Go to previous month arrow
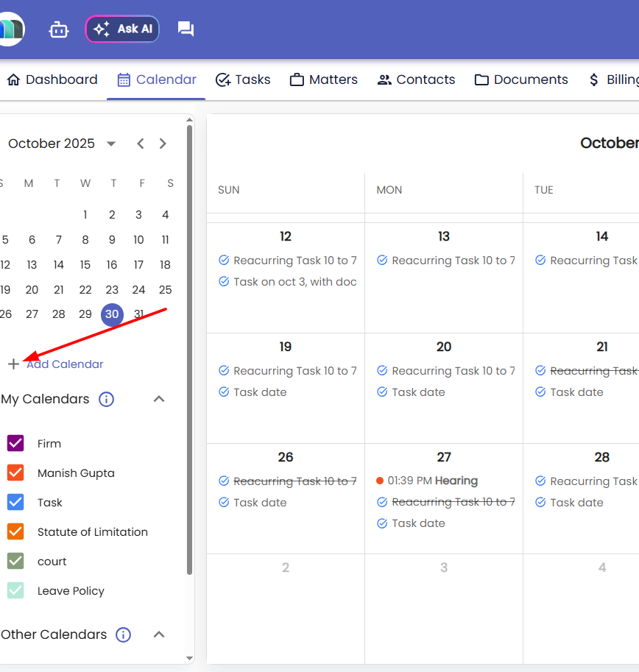 [x=141, y=144]
